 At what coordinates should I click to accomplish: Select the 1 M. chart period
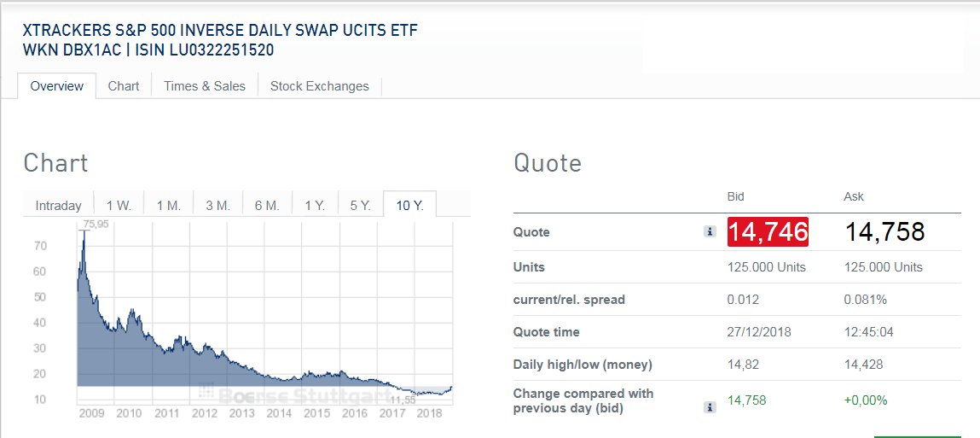click(x=168, y=206)
